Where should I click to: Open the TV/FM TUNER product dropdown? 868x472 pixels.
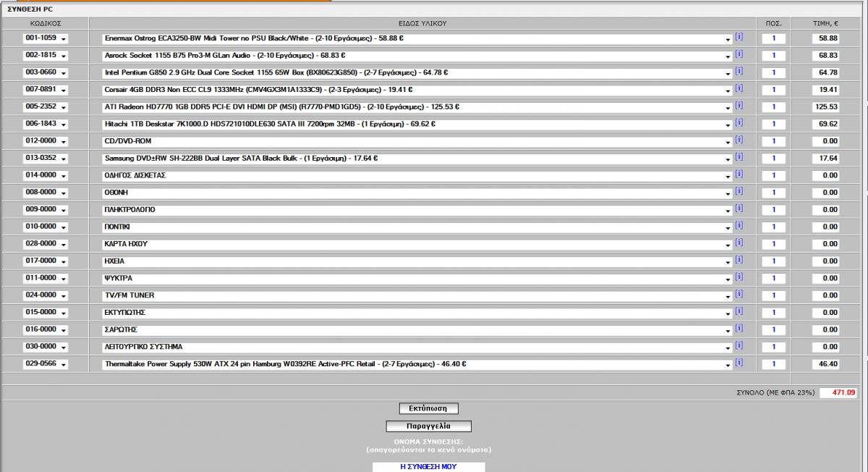click(x=417, y=295)
